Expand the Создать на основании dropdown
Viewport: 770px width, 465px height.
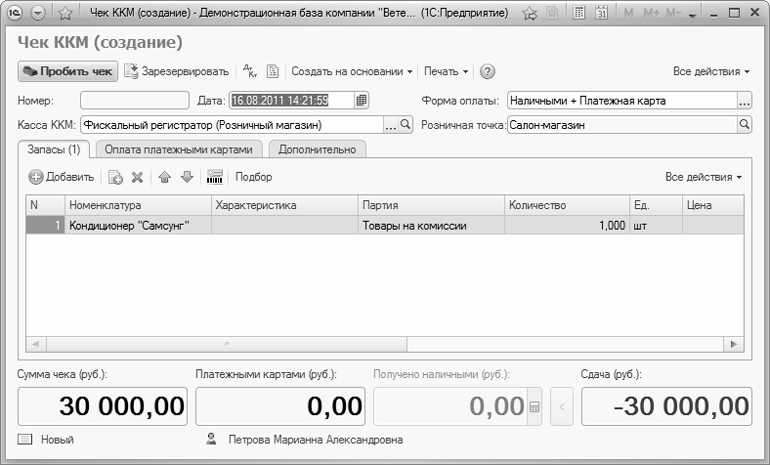[x=352, y=72]
